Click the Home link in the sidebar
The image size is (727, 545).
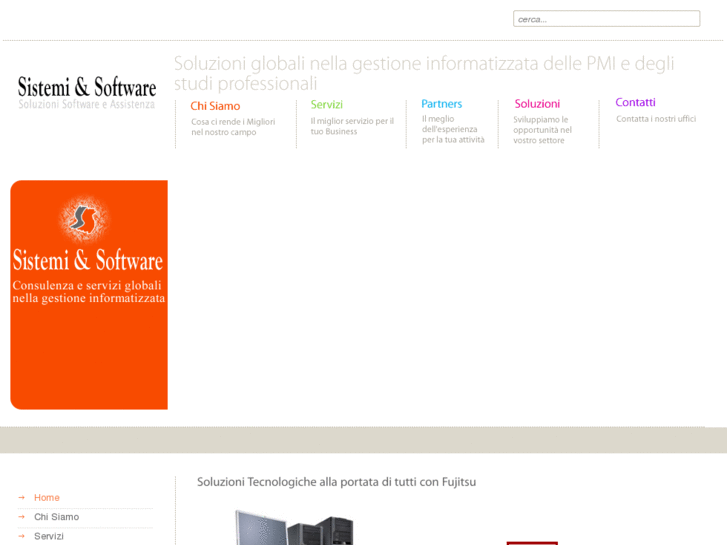point(47,497)
